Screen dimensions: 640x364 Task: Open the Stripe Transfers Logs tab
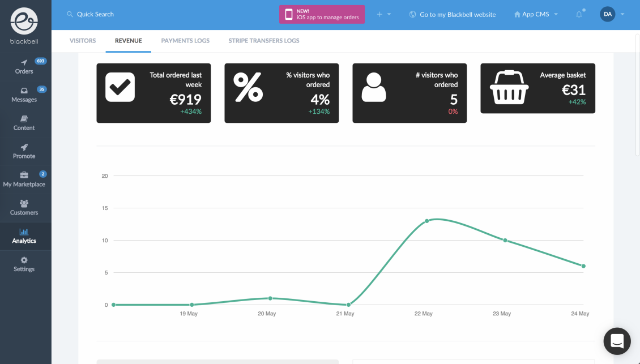click(x=264, y=41)
